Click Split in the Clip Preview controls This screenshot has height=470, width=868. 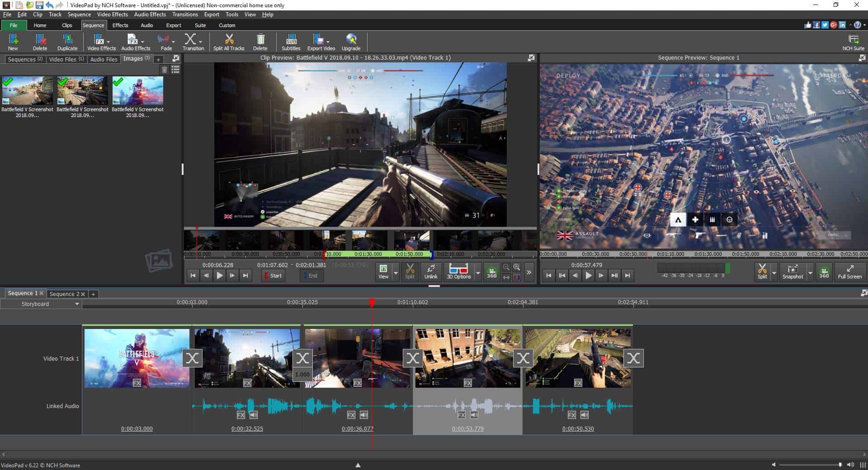(x=410, y=272)
